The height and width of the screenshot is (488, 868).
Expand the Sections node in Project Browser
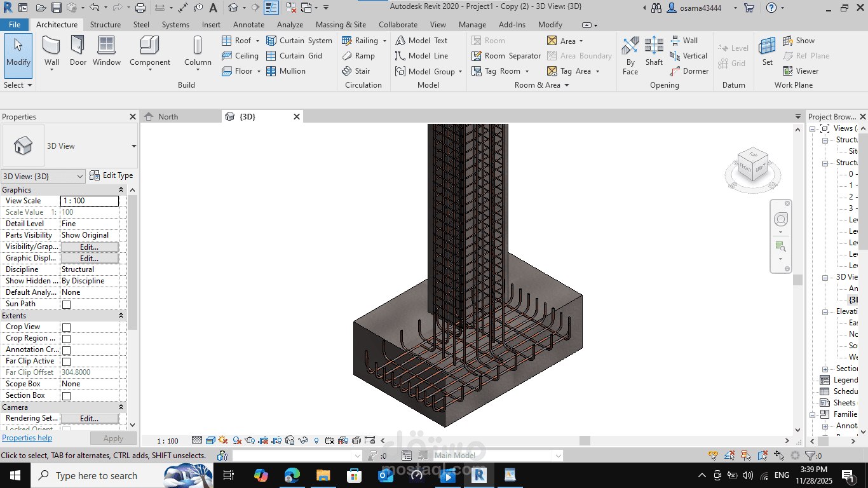click(x=825, y=369)
